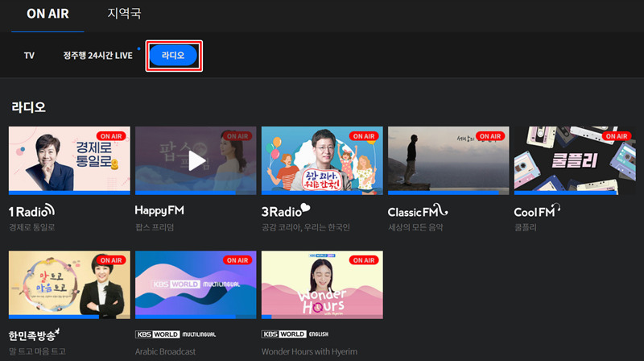Click ON AIR badge on Arabic Broadcast card
The height and width of the screenshot is (361, 644).
pos(237,260)
